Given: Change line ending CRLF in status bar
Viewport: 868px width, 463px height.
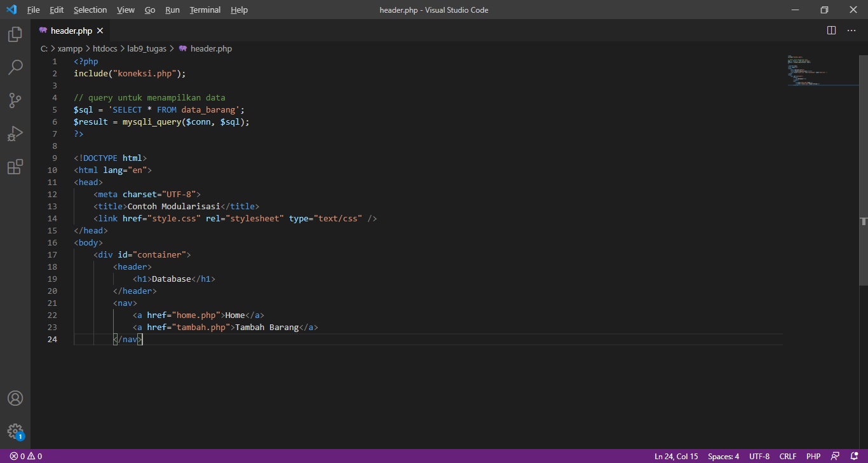Looking at the screenshot, I should click(x=787, y=456).
